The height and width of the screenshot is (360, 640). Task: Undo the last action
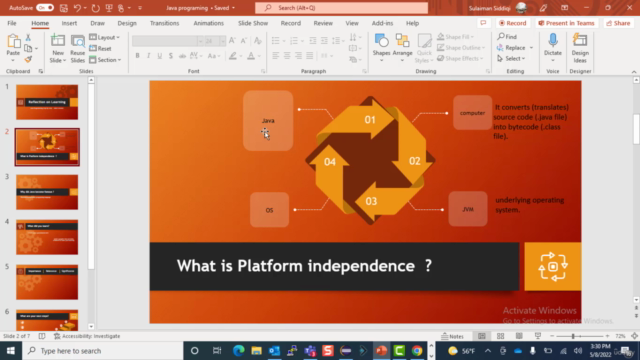(77, 8)
